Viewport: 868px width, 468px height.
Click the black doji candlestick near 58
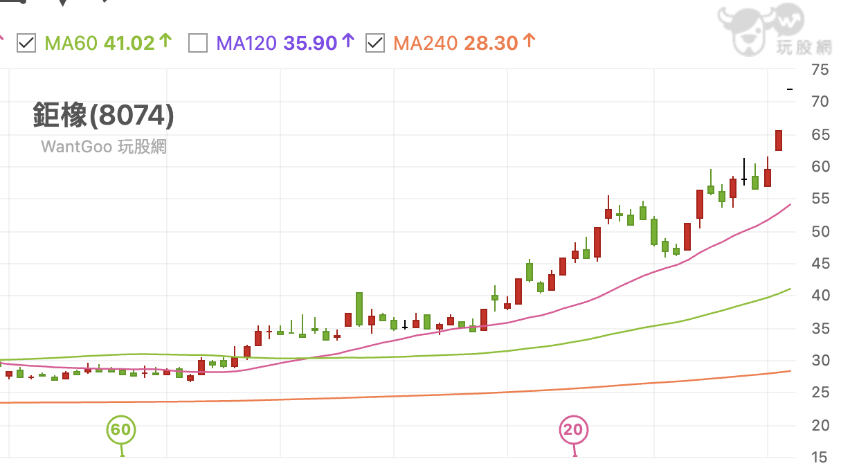pos(744,179)
